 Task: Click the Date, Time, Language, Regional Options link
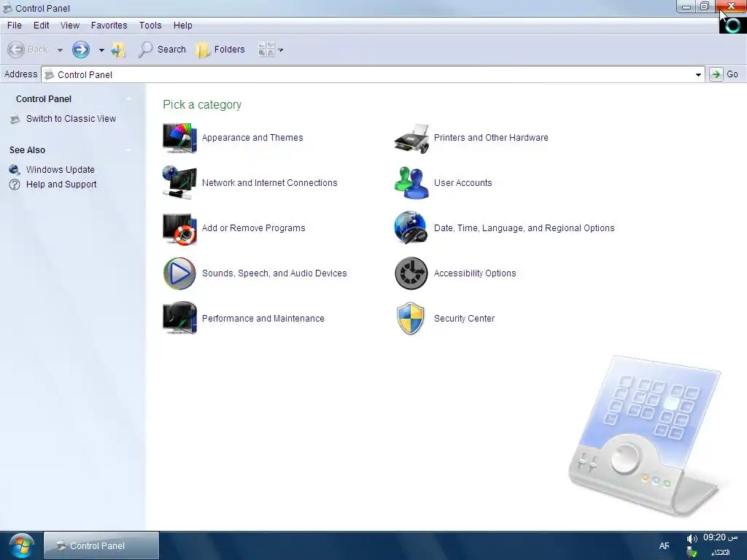point(525,228)
